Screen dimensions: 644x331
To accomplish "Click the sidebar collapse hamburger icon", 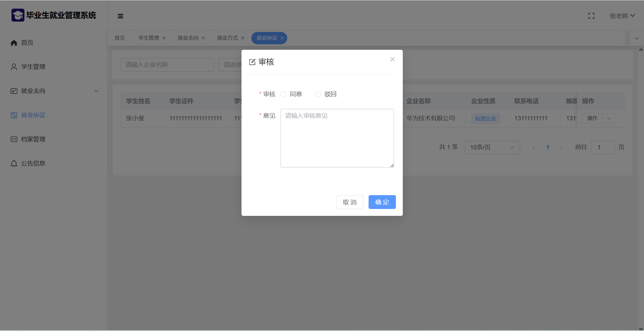I will click(x=120, y=16).
